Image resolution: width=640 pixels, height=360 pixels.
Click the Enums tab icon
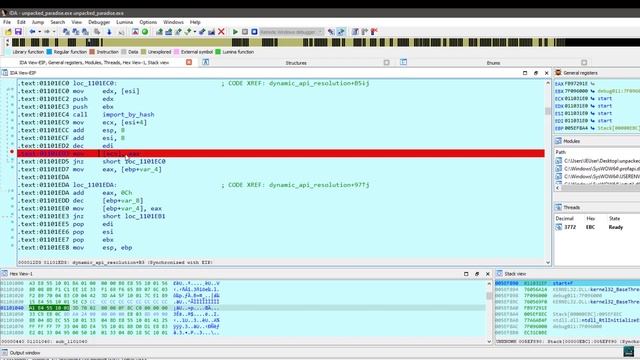point(403,62)
